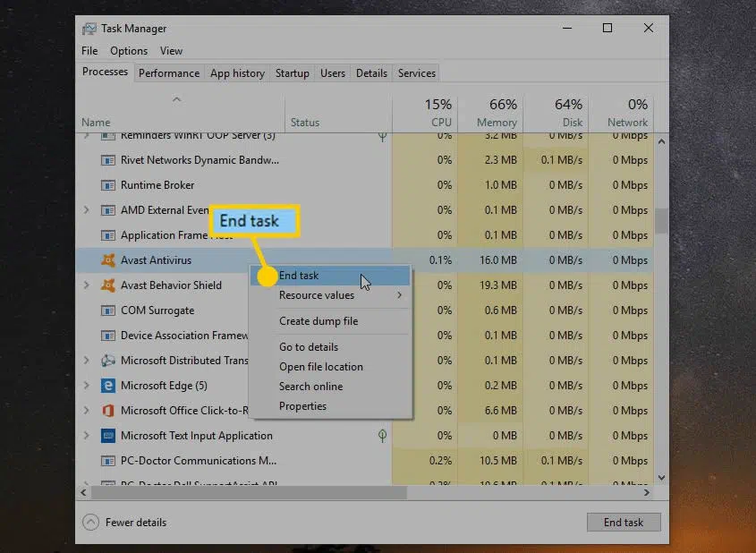Switch to the App history tab
756x553 pixels.
[x=237, y=73]
